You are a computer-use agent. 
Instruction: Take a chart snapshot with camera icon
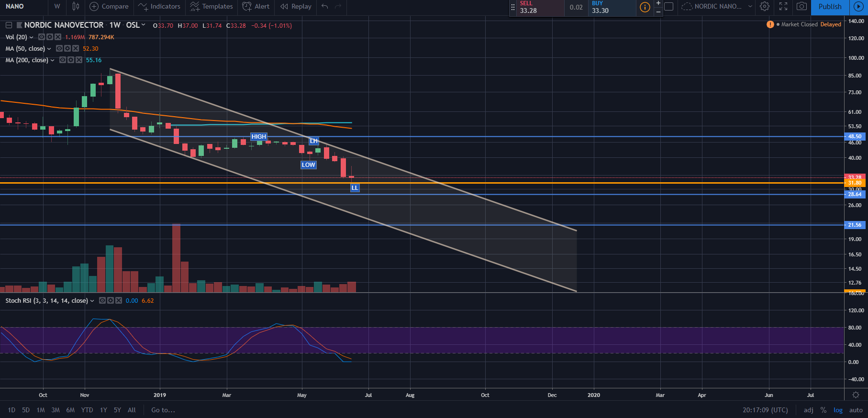[801, 6]
